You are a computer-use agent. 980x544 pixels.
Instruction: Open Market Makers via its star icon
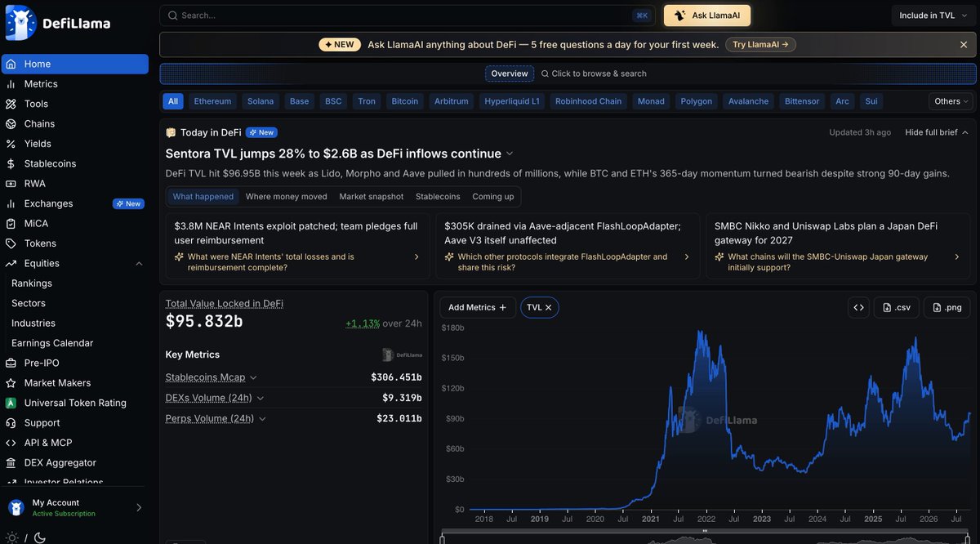coord(11,383)
